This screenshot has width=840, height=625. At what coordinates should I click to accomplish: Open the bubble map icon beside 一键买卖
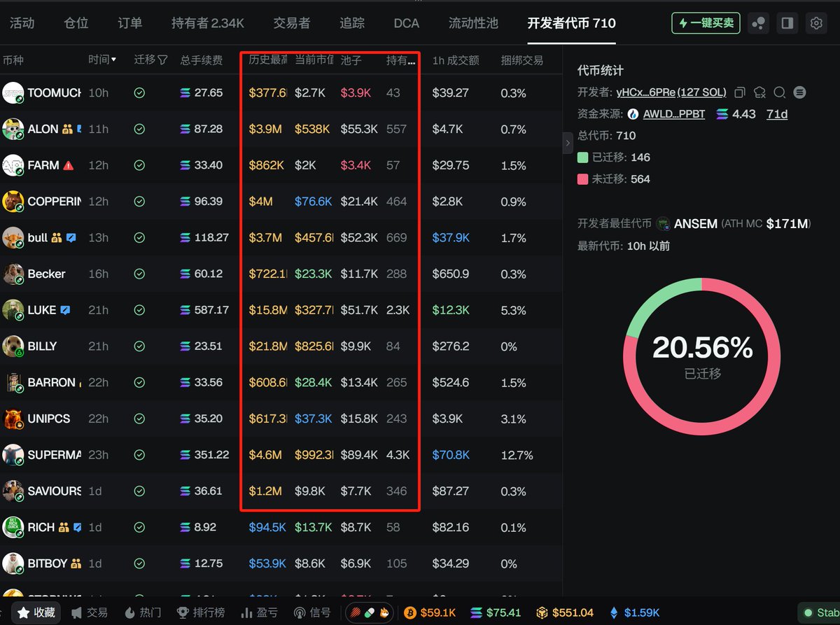coord(758,23)
